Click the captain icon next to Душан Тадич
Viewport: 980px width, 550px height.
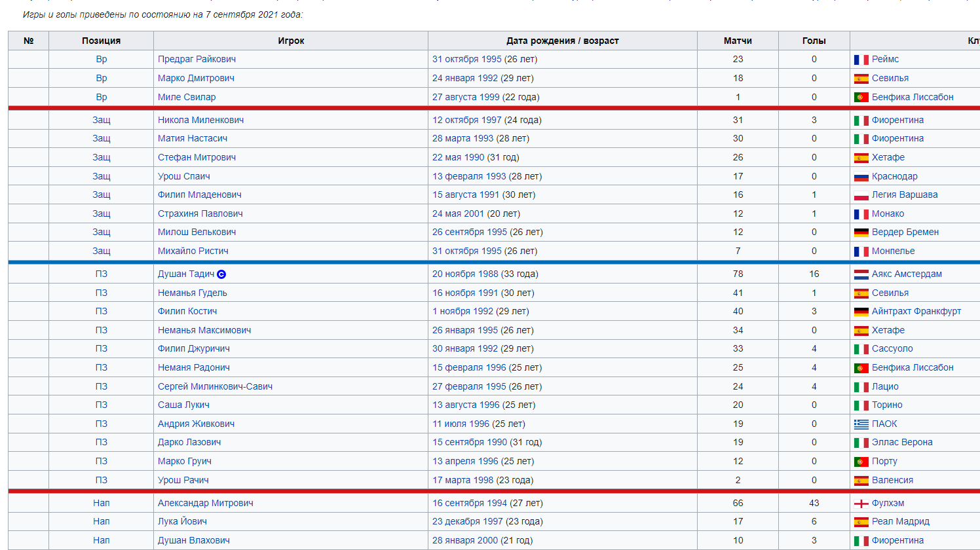221,274
